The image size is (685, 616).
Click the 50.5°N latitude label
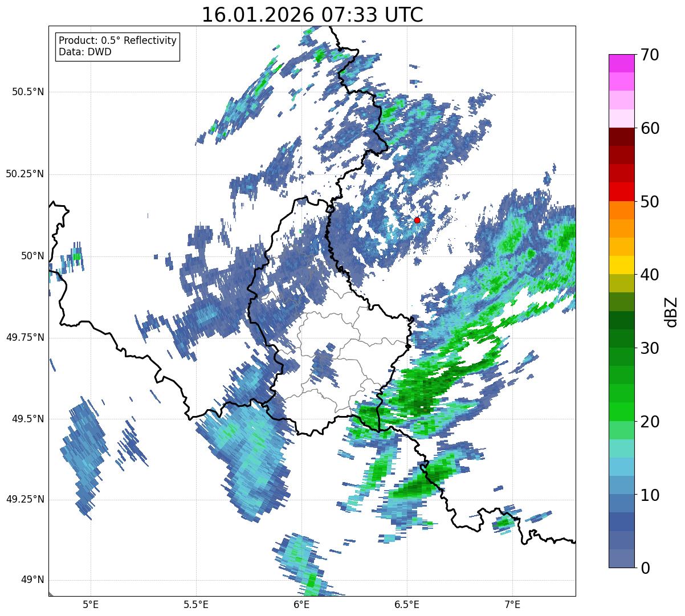click(28, 92)
